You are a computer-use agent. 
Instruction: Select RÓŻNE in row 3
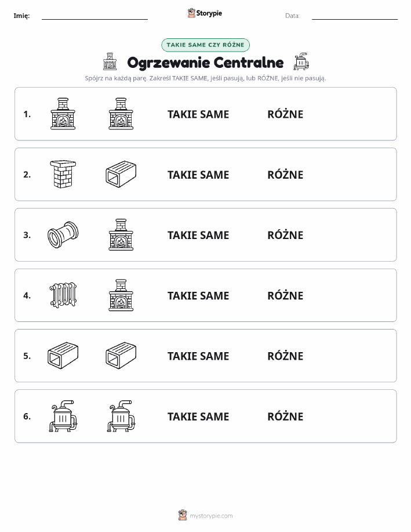tap(285, 235)
